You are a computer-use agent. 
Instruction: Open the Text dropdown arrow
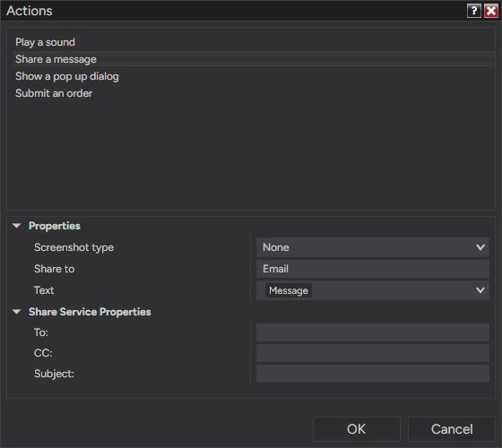(480, 290)
